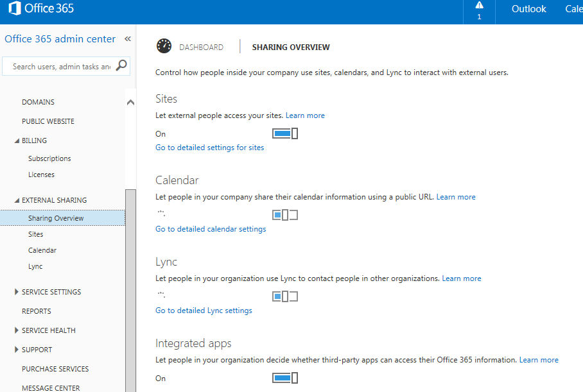Open Purchase Services in the sidebar

click(55, 369)
